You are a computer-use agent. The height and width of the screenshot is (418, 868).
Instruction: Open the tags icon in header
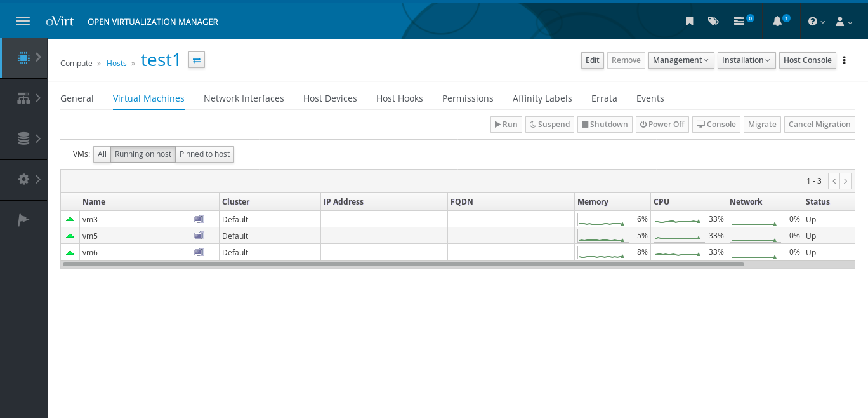(x=713, y=21)
